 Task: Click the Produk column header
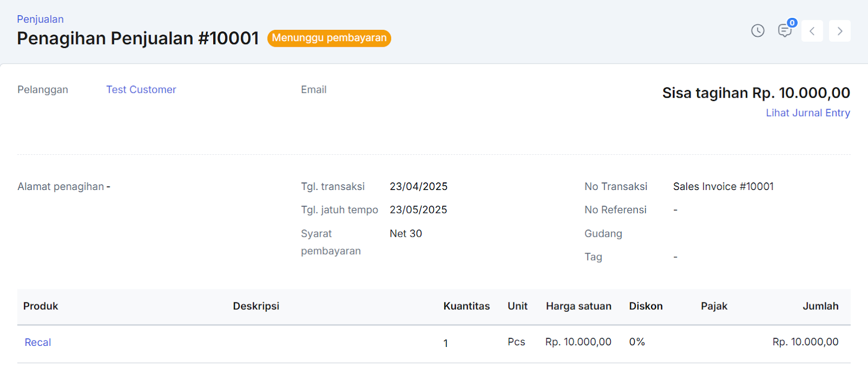click(x=41, y=306)
